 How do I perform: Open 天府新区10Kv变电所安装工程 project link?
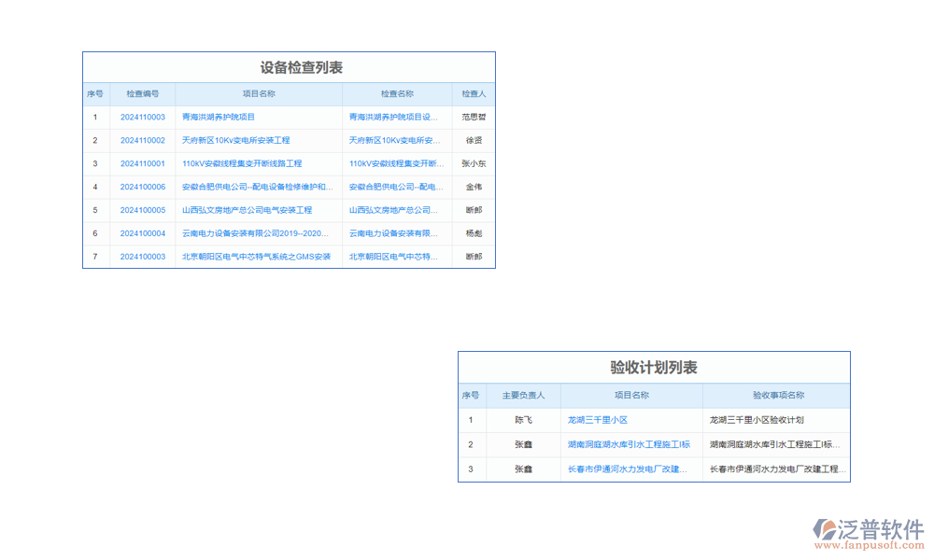click(238, 140)
